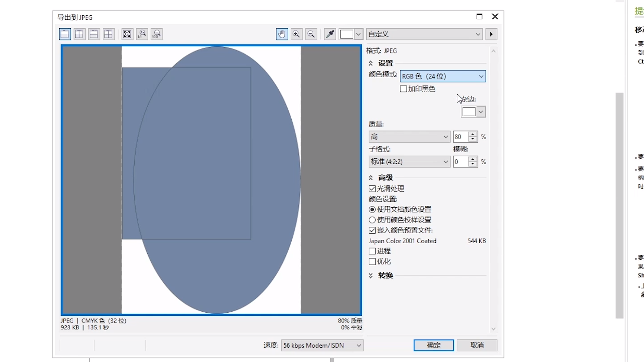Open the 质量 高 dropdown
644x362 pixels.
pyautogui.click(x=409, y=136)
